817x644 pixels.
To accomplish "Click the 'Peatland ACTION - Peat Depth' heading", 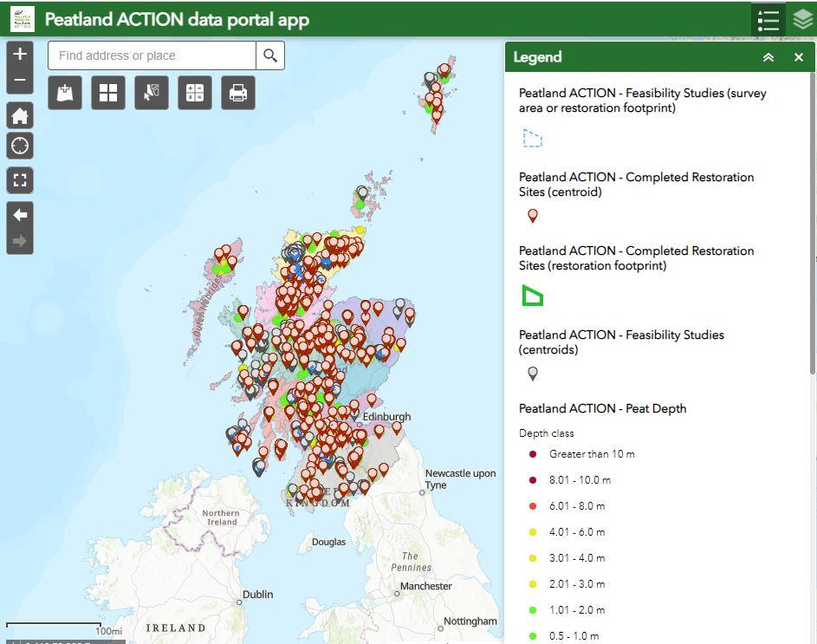I will [x=603, y=409].
